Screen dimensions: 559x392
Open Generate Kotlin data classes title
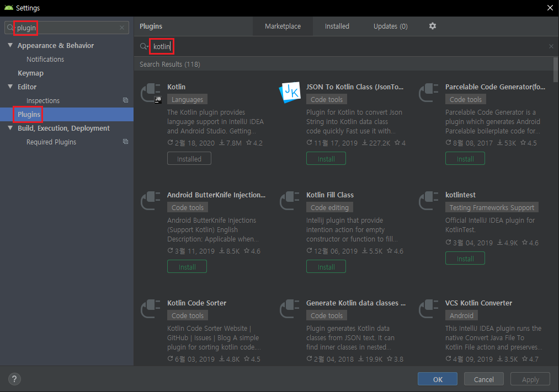tap(356, 303)
